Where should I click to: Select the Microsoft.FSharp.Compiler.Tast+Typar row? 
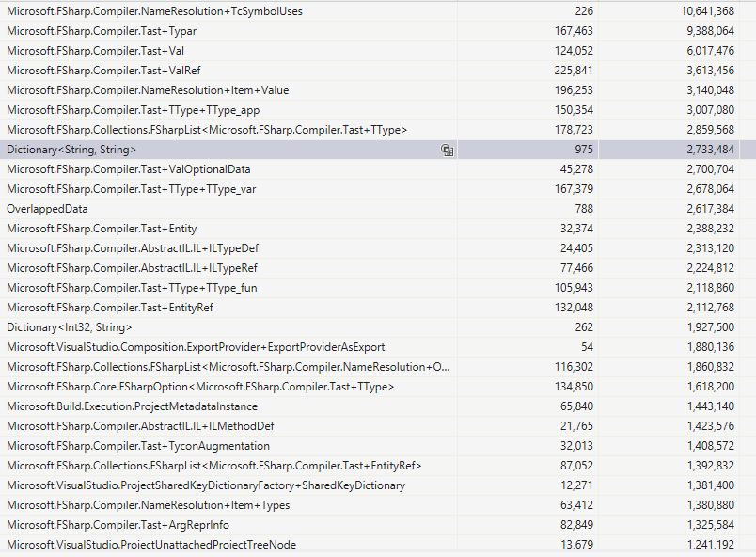(x=378, y=31)
